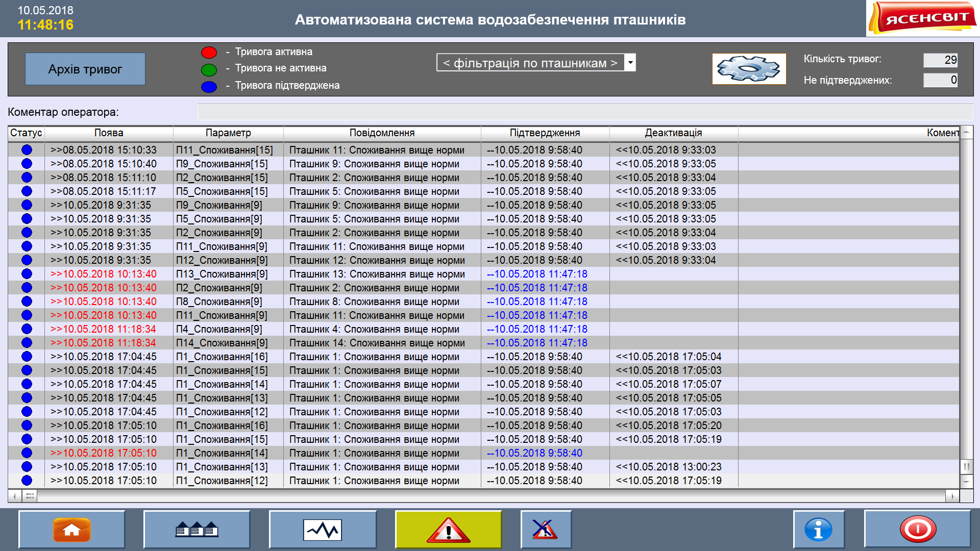The height and width of the screenshot is (551, 980).
Task: Select the Параметр column header
Action: click(x=228, y=133)
